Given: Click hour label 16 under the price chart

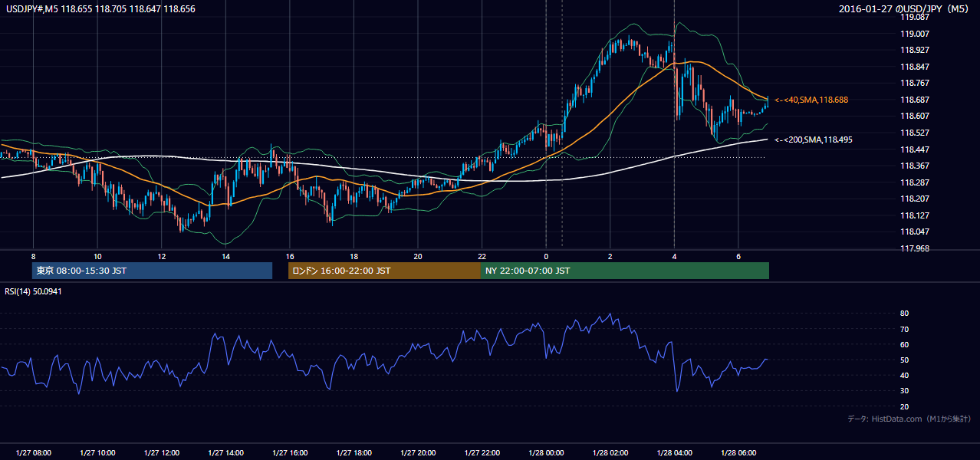Looking at the screenshot, I should pos(289,256).
